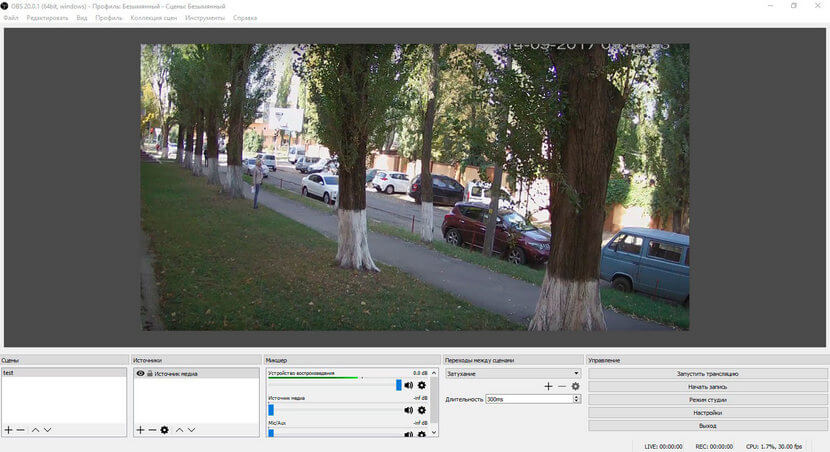
Task: Toggle visibility eye of Источник медиа source
Action: click(x=140, y=373)
